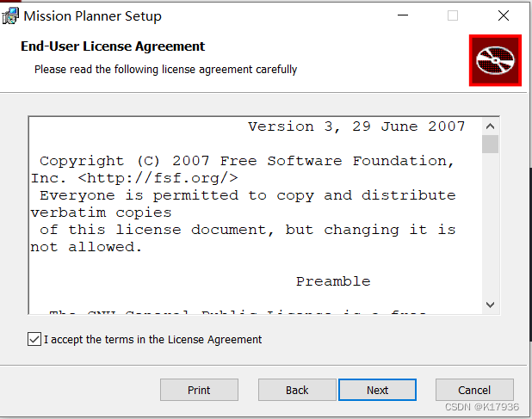Viewport: 532px width, 419px height.
Task: Cancel the installation
Action: tap(474, 390)
